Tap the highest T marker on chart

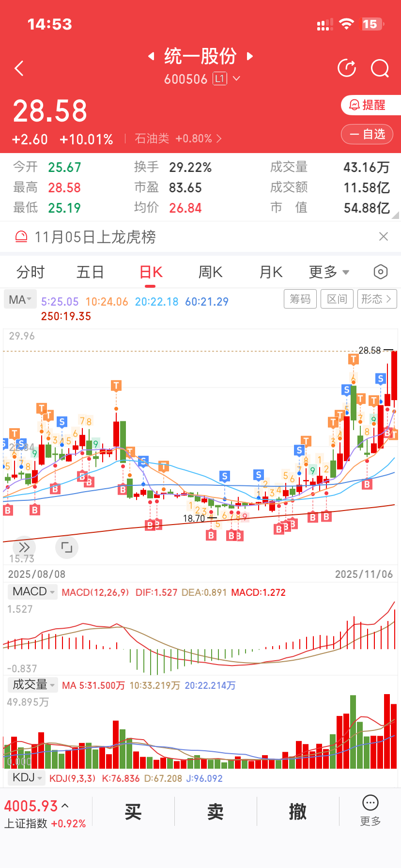[x=354, y=359]
